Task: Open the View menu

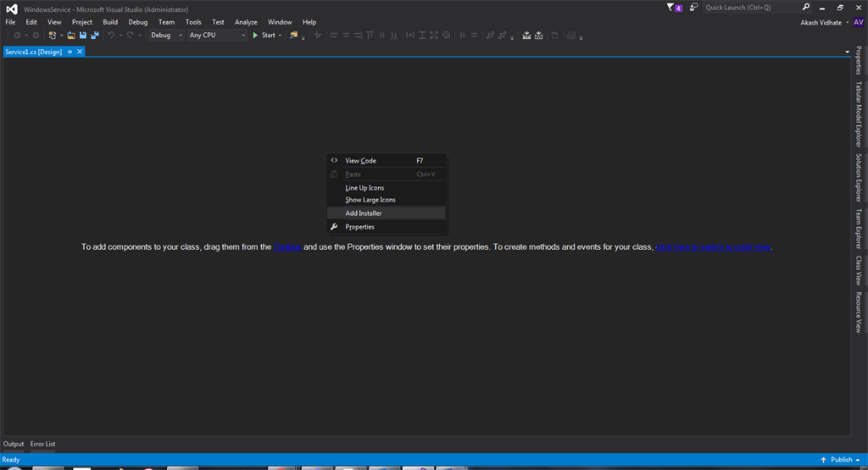Action: (x=54, y=22)
